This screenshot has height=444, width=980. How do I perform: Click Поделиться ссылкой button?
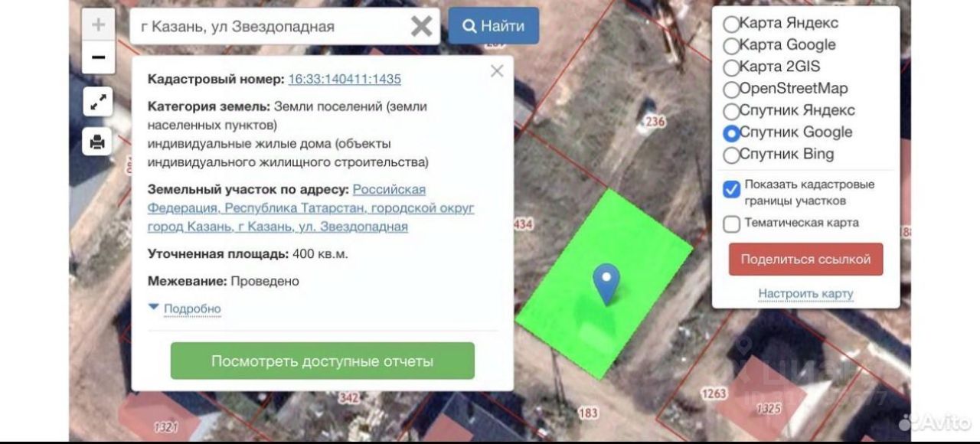point(805,260)
